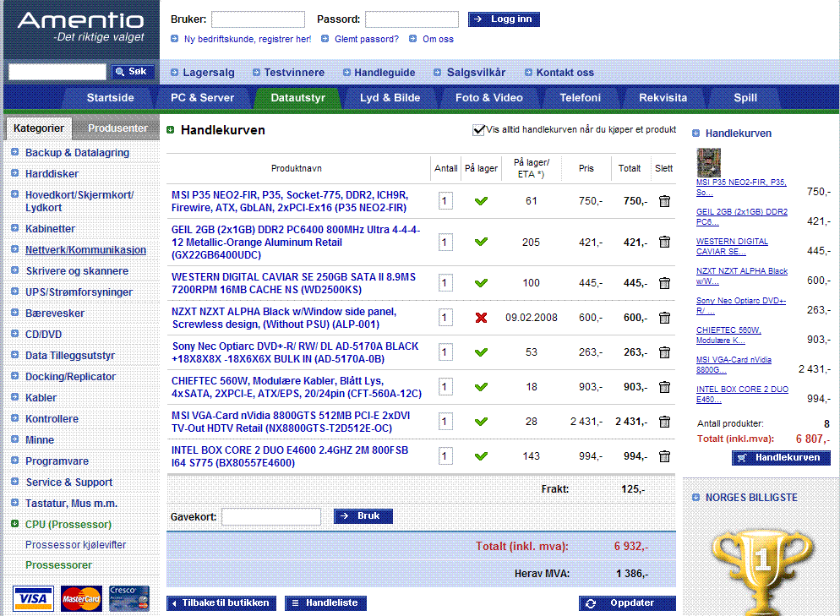Delete MSI P35 NEO2-FIR row with trash icon
Viewport: 840px width, 616px height.
(x=664, y=201)
